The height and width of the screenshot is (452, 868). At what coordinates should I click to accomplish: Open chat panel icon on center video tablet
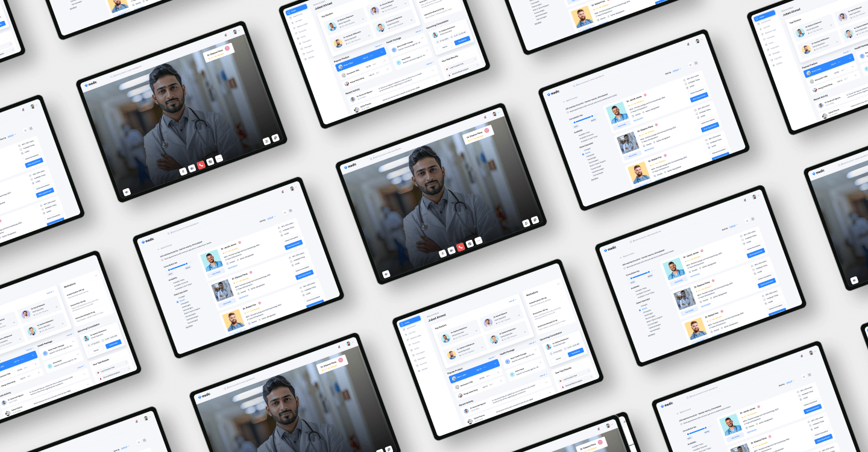(x=535, y=220)
